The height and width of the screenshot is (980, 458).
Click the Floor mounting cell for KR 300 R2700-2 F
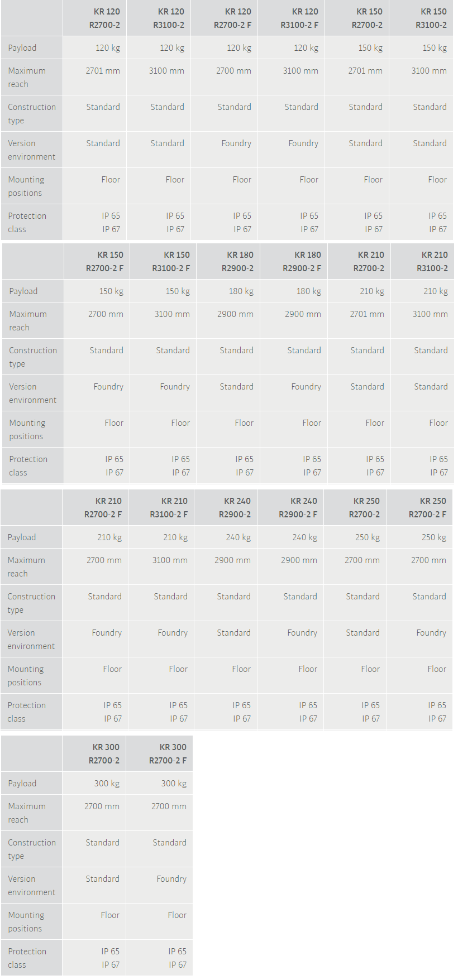click(x=176, y=915)
